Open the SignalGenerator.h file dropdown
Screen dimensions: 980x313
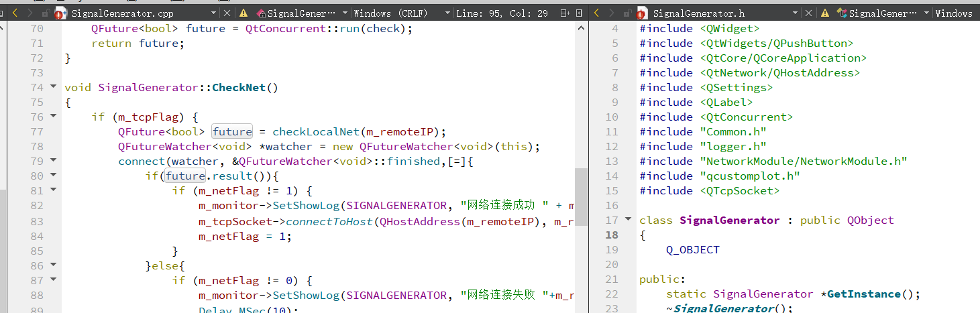pyautogui.click(x=795, y=13)
